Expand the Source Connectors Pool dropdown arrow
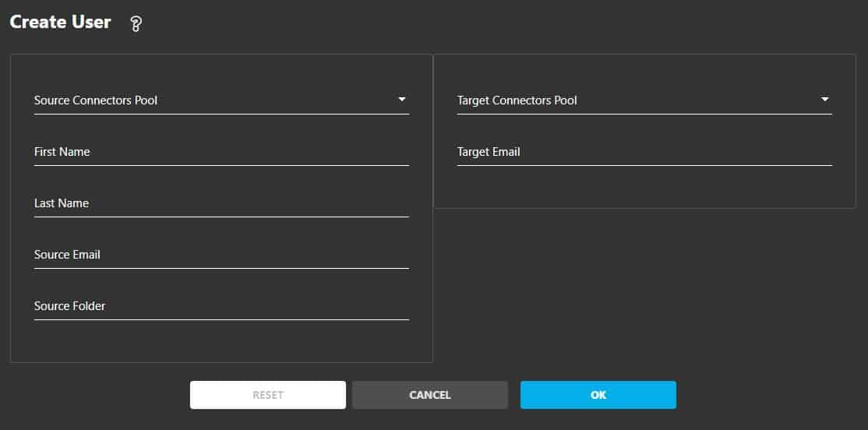868x430 pixels. 402,100
